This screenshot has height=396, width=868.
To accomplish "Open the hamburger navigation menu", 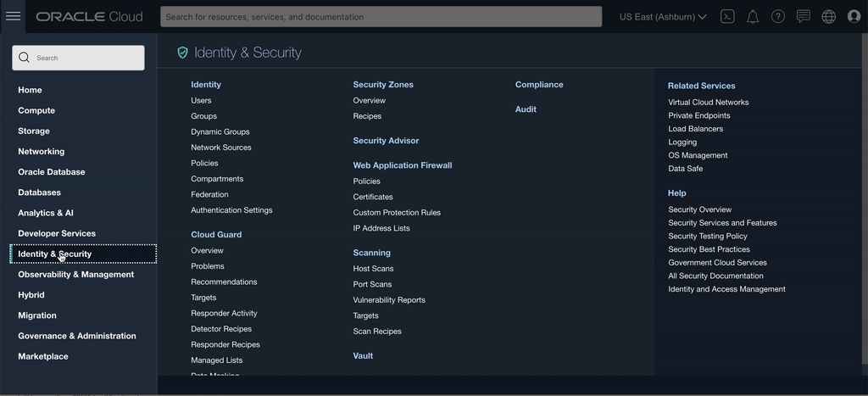I will point(14,16).
